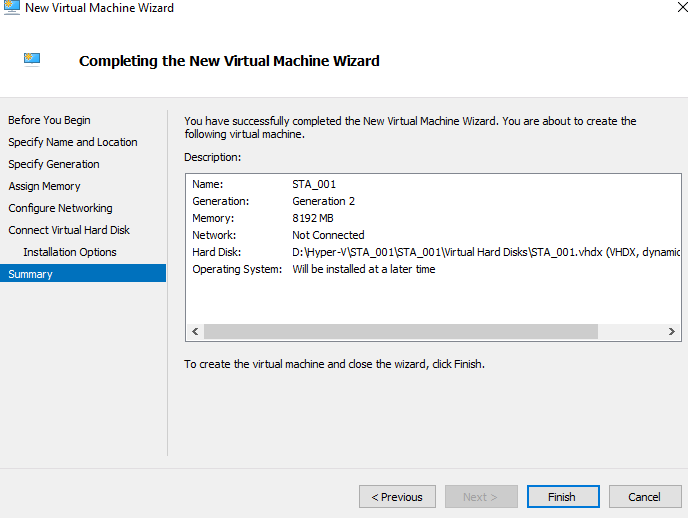Viewport: 688px width, 518px height.
Task: Click the Memory 8192 MB value line
Action: click(x=314, y=218)
